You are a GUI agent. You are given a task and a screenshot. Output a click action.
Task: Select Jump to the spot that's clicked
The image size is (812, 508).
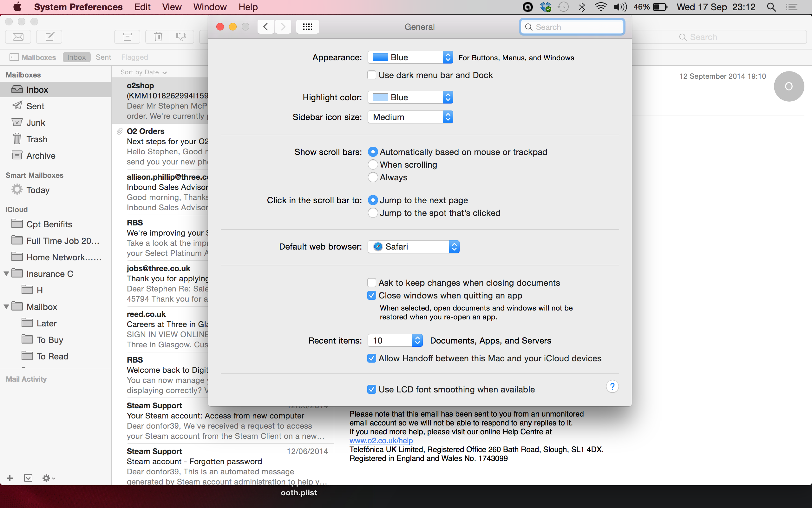[373, 213]
